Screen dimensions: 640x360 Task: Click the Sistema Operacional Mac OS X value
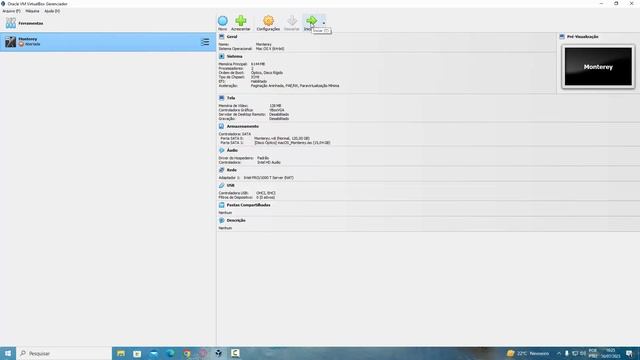tap(270, 49)
